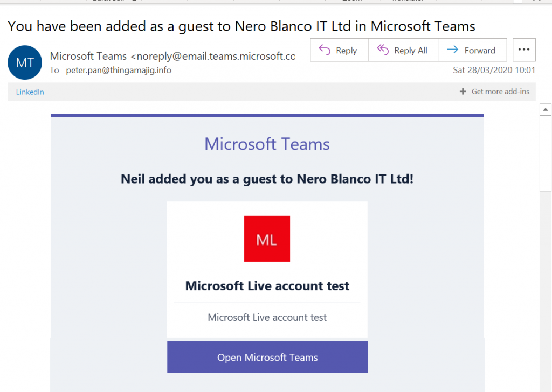Click the bold Microsoft Live account test title
The image size is (552, 392).
[267, 286]
